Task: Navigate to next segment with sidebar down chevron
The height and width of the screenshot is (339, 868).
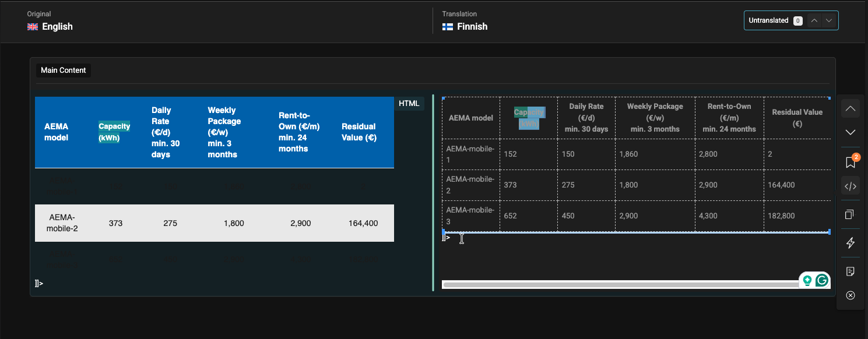Action: (x=851, y=132)
